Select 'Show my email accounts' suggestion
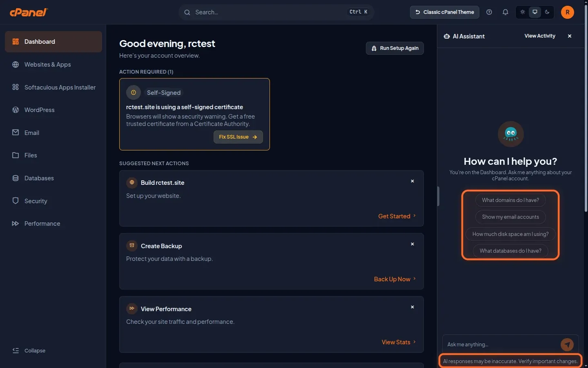Screen dimensions: 588x368 [510, 217]
